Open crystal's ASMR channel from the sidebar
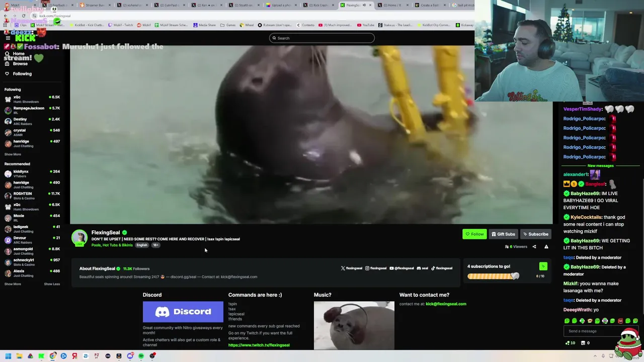The height and width of the screenshot is (362, 644). tap(32, 132)
